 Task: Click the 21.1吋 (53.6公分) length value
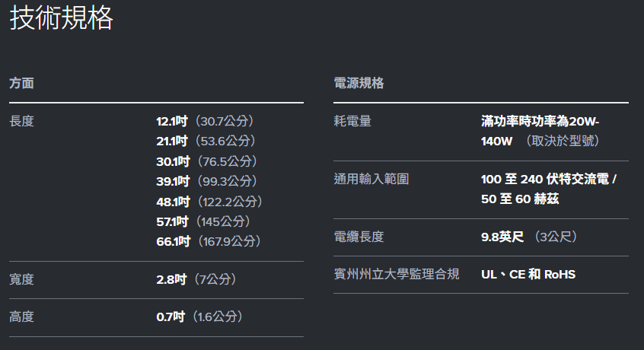(206, 141)
